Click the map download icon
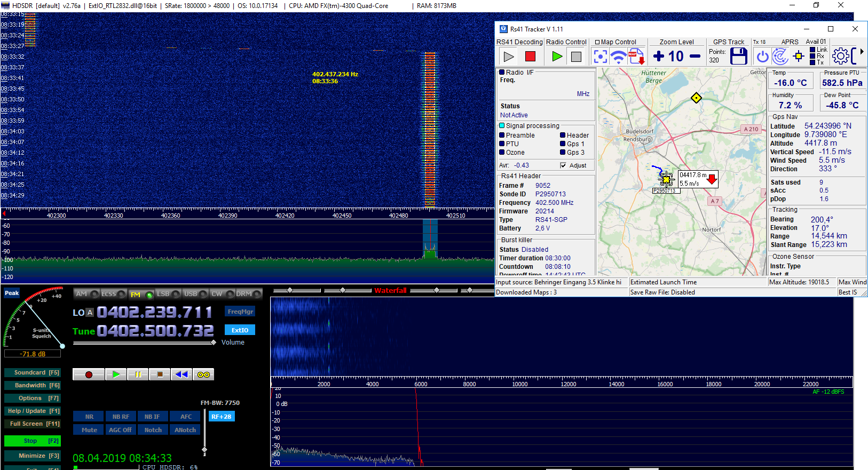 click(x=636, y=57)
